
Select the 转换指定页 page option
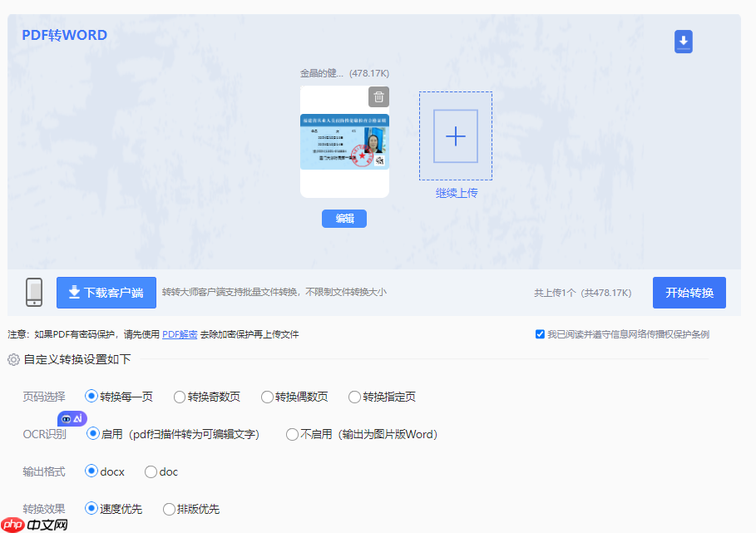point(354,397)
